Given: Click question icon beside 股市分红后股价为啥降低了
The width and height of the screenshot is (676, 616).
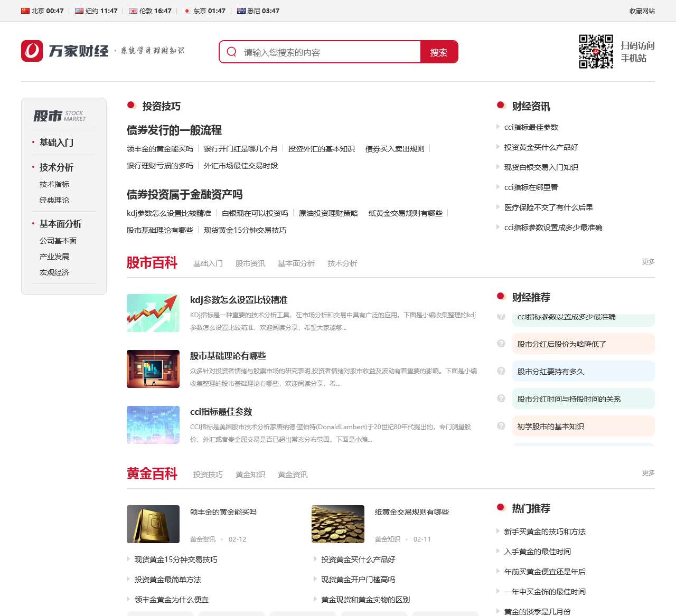Looking at the screenshot, I should (x=501, y=344).
